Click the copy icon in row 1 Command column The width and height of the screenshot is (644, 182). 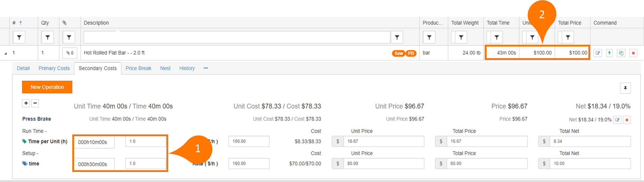[x=621, y=53]
